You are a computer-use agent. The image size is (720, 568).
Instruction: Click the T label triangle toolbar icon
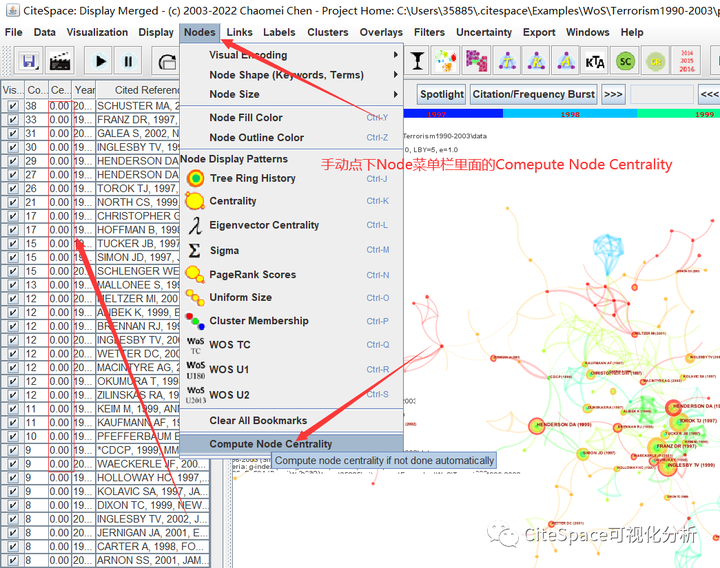pos(507,61)
